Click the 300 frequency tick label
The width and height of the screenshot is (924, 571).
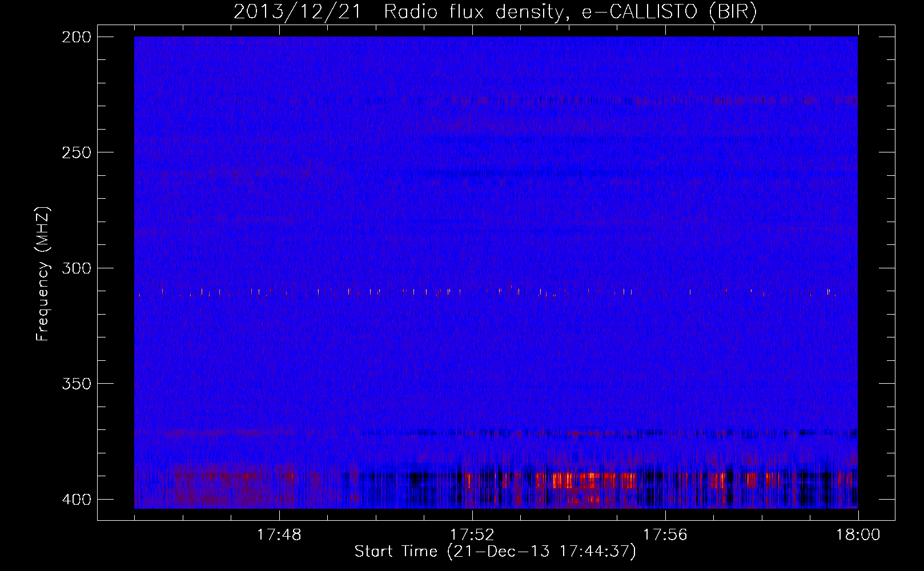pyautogui.click(x=76, y=268)
